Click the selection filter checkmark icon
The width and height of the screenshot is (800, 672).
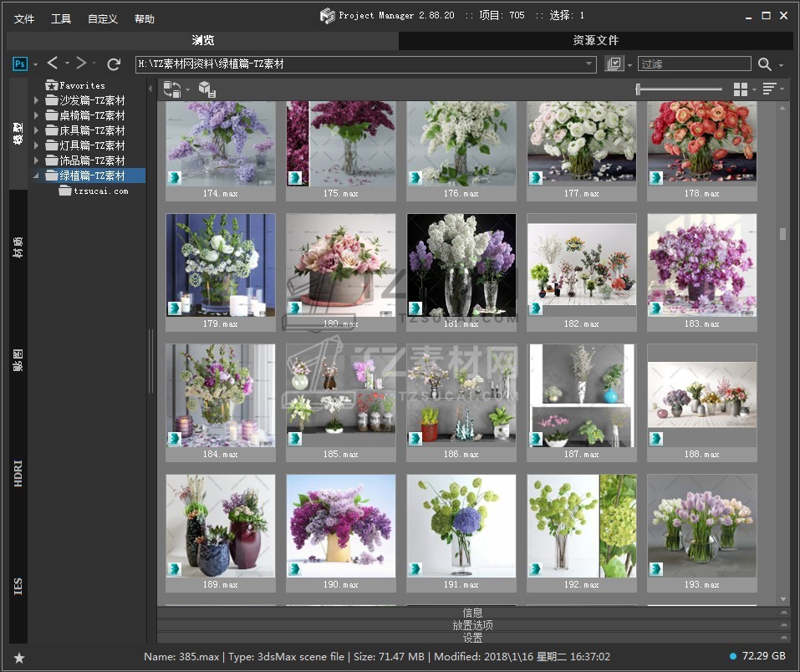tap(614, 64)
